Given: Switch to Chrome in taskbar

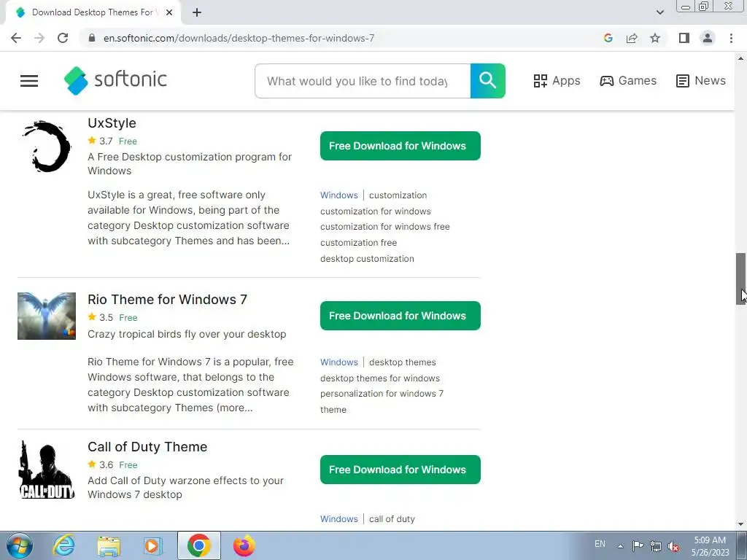Looking at the screenshot, I should [x=198, y=545].
